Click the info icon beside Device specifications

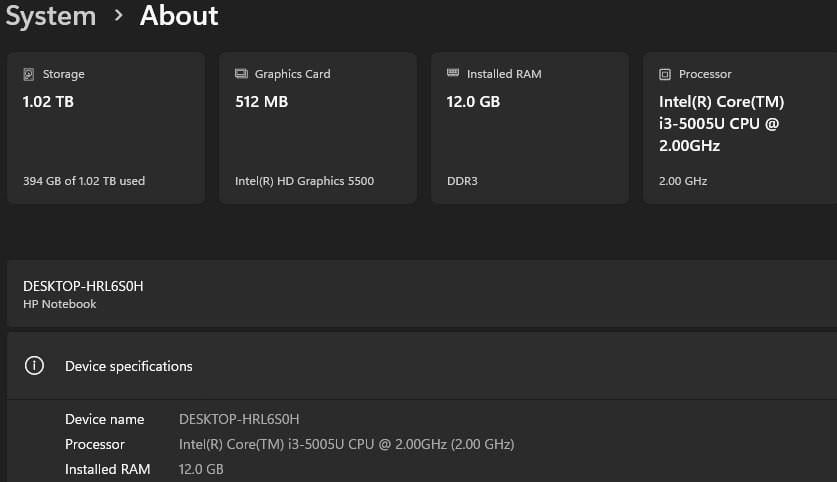pyautogui.click(x=34, y=366)
